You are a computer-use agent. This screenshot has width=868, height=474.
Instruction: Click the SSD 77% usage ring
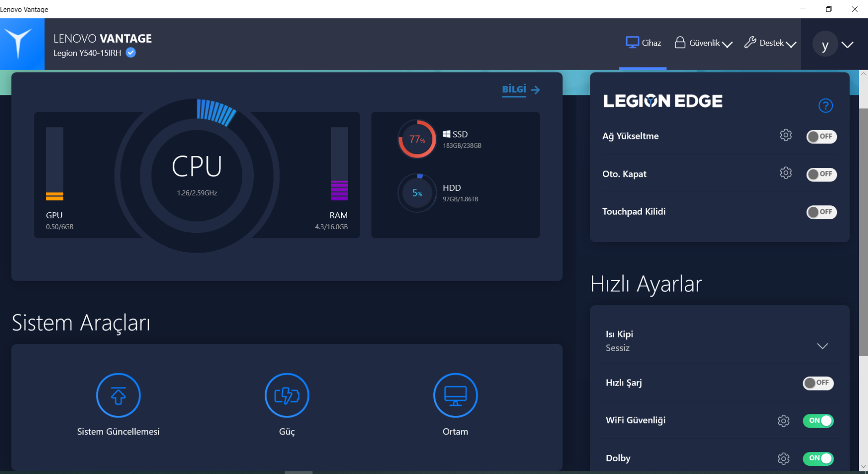tap(417, 139)
